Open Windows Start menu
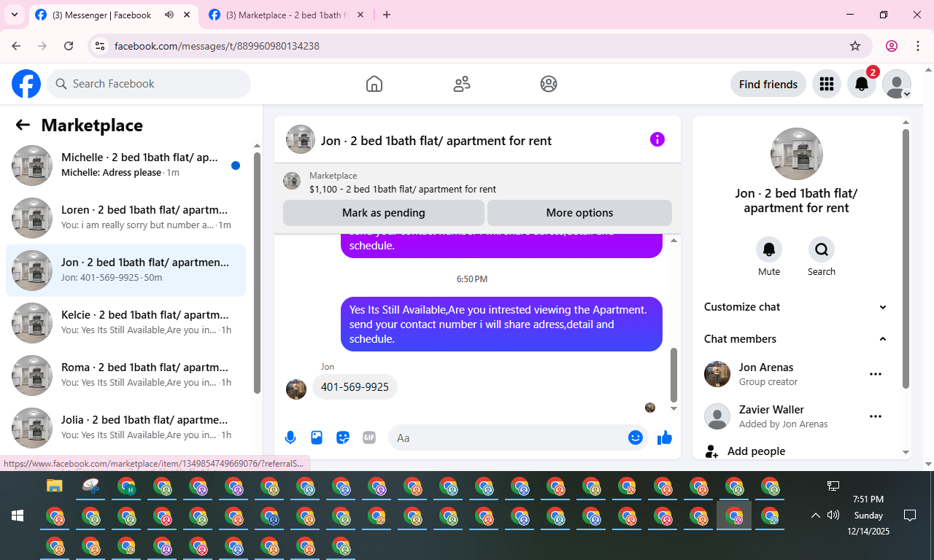This screenshot has width=934, height=560. pyautogui.click(x=18, y=516)
